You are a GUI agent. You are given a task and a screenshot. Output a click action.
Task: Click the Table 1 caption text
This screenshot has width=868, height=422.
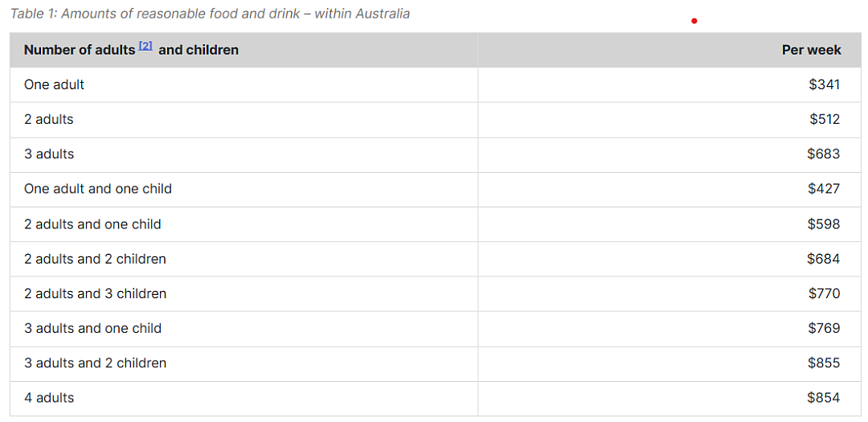point(210,14)
